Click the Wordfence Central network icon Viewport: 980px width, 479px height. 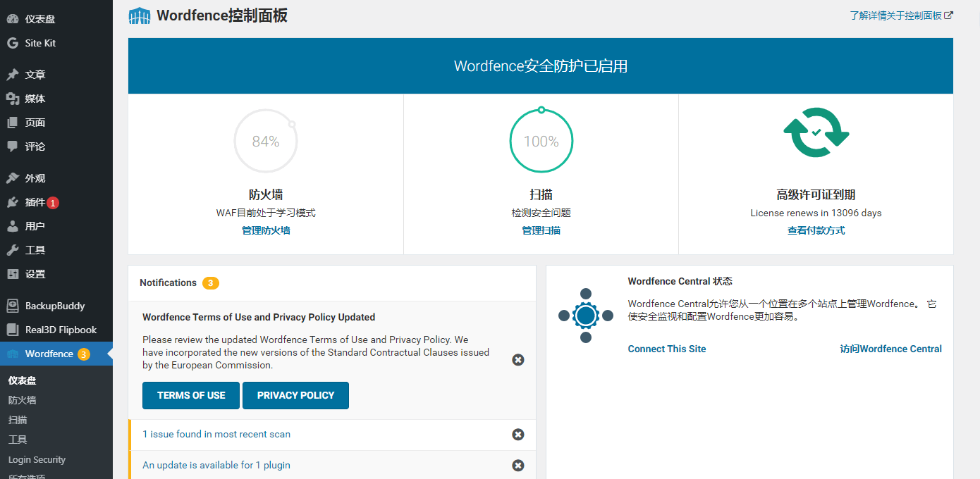coord(585,316)
